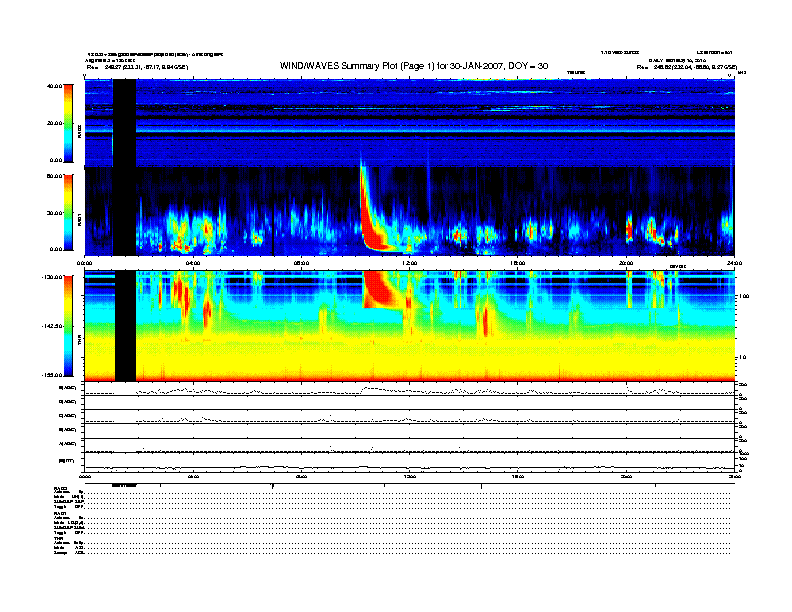Screen dimensions: 792x612
Task: Click the black data gap in RAD2 panel
Action: (x=124, y=123)
